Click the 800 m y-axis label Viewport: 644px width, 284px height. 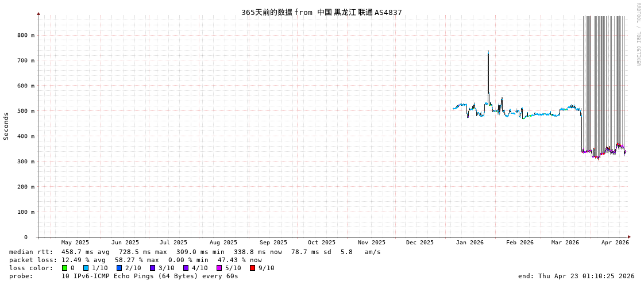click(x=25, y=35)
